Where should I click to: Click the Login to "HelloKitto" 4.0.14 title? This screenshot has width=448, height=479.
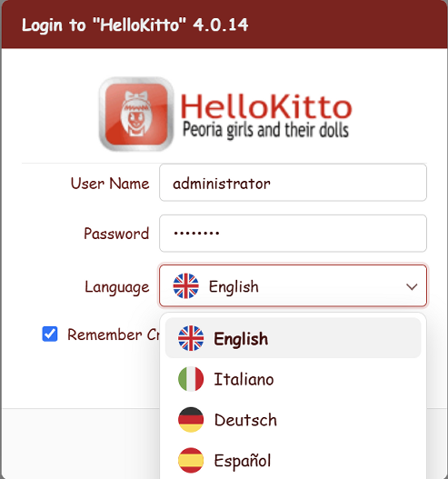[x=134, y=25]
